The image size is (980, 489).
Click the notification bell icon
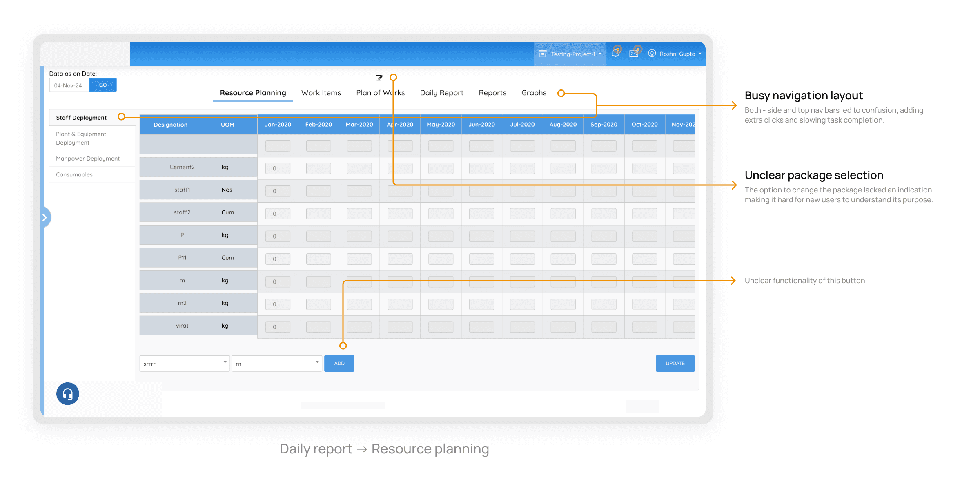click(615, 53)
